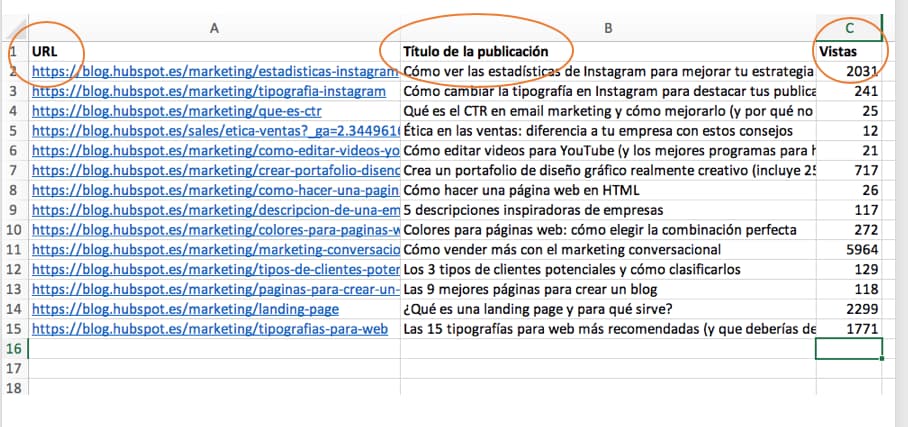Click the URL header cell
The height and width of the screenshot is (427, 908).
[x=214, y=52]
